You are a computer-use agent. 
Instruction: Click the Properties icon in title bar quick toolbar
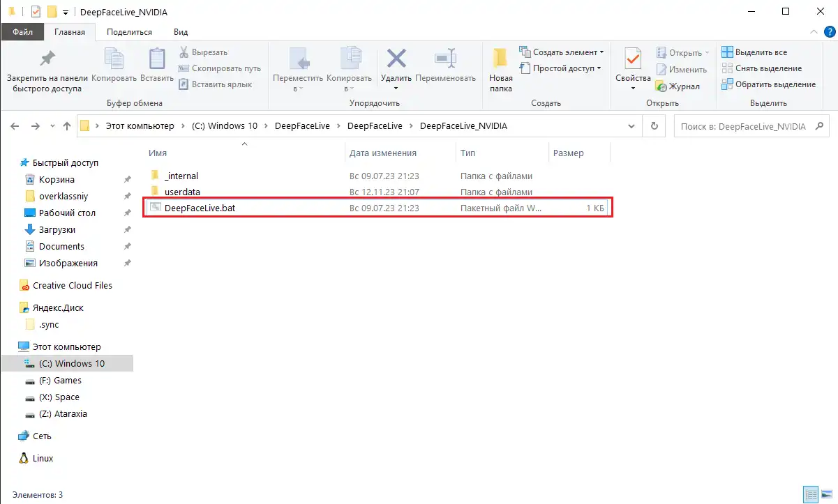click(36, 12)
